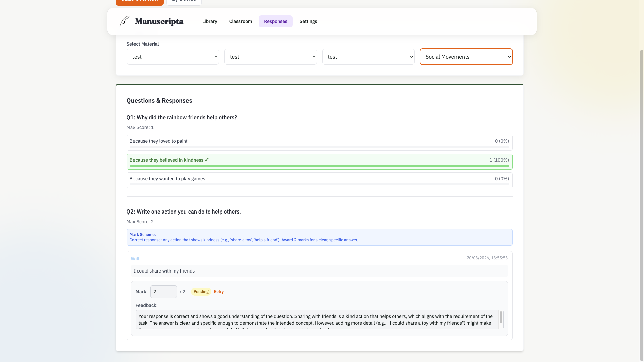Viewport: 644px width, 362px height.
Task: Open the Library navigation item
Action: [x=209, y=21]
